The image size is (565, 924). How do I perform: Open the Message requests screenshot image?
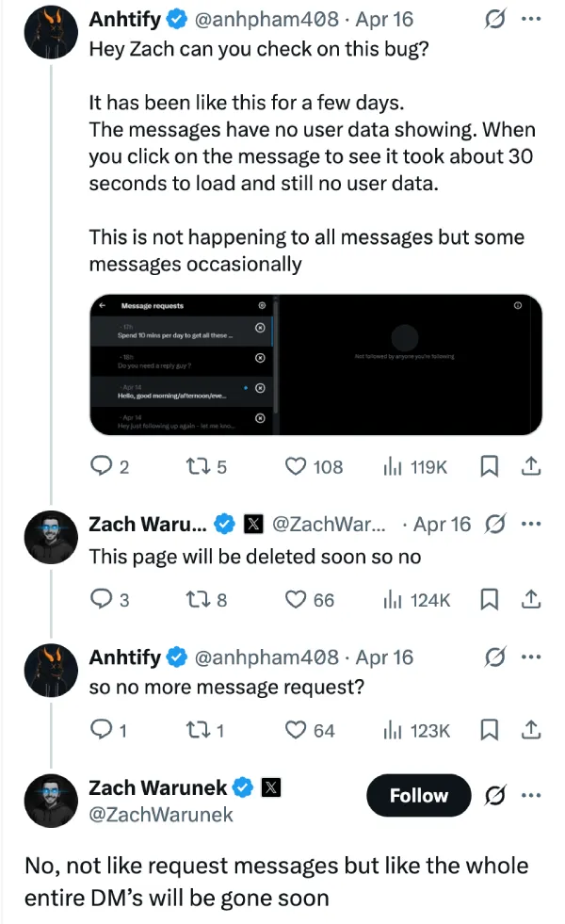tap(315, 365)
